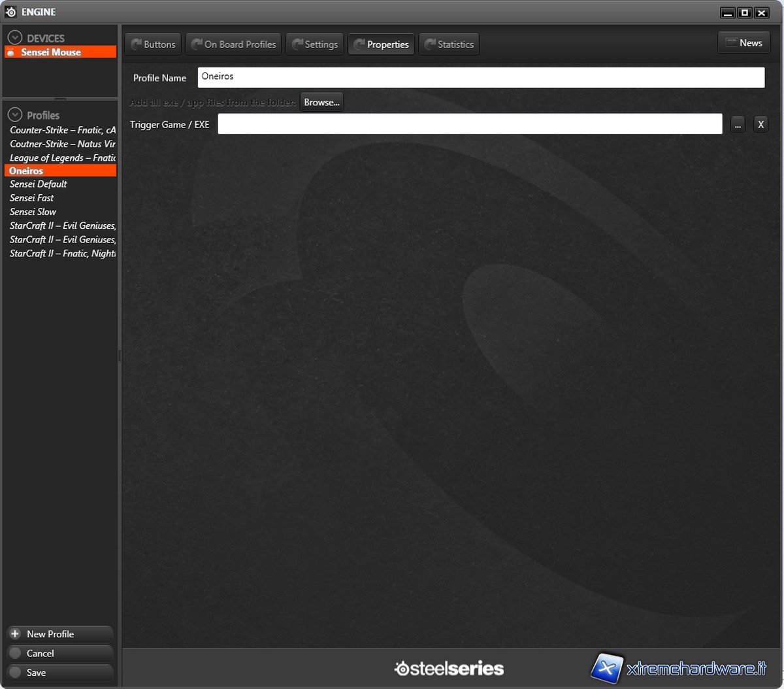Image resolution: width=784 pixels, height=689 pixels.
Task: Select the Sensei Default profile
Action: [x=39, y=184]
